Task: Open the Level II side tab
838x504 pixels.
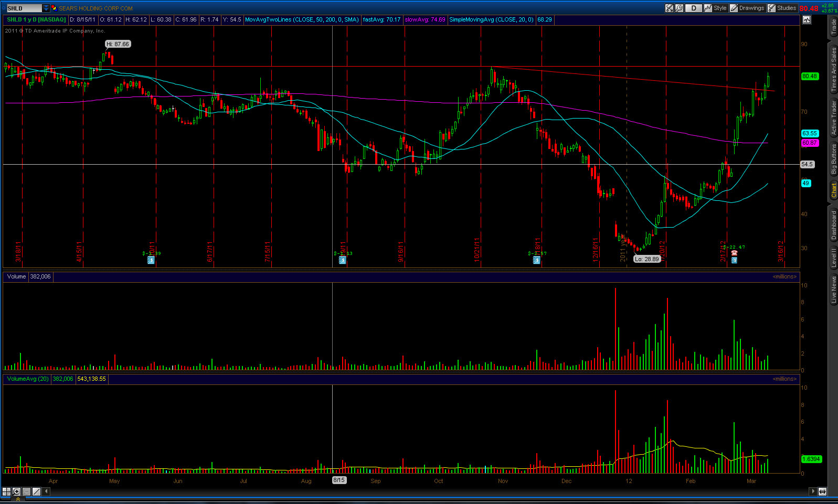Action: 833,258
